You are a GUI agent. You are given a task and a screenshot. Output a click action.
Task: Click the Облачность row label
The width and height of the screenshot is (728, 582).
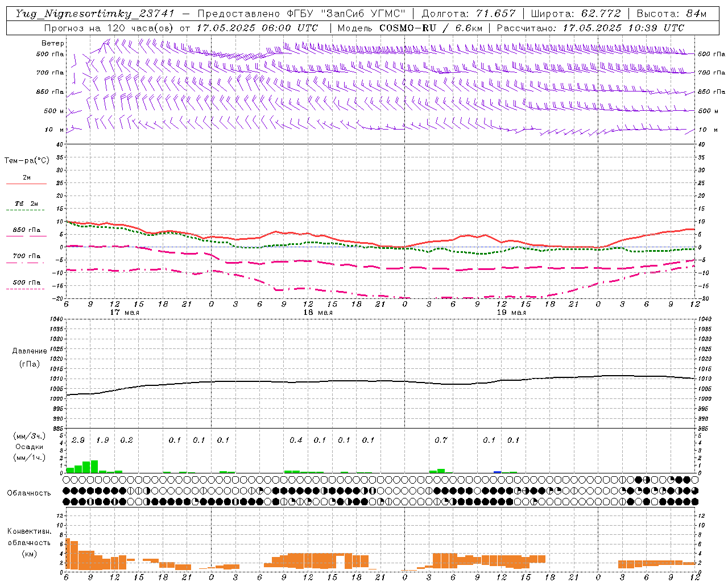click(29, 493)
